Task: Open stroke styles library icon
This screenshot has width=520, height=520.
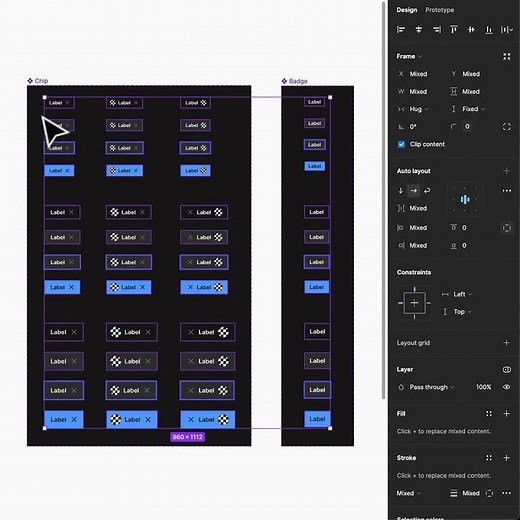Action: (489, 458)
